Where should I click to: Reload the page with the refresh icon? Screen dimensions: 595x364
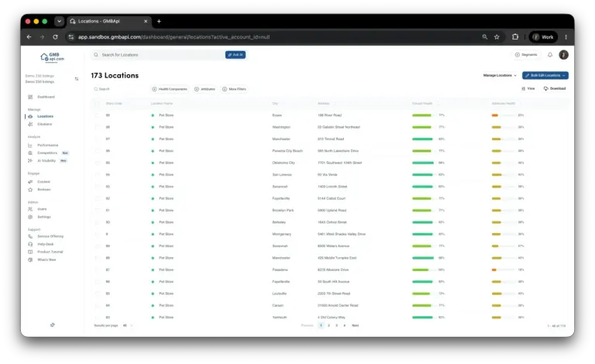56,37
